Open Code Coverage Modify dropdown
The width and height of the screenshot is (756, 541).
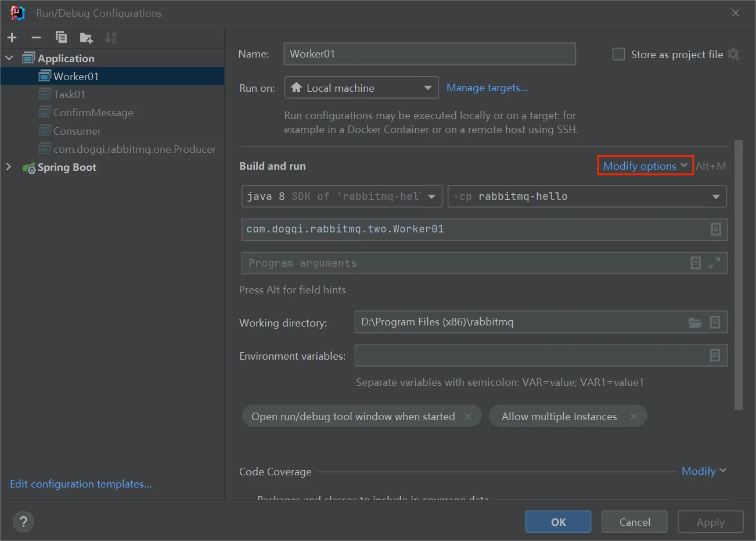coord(704,471)
